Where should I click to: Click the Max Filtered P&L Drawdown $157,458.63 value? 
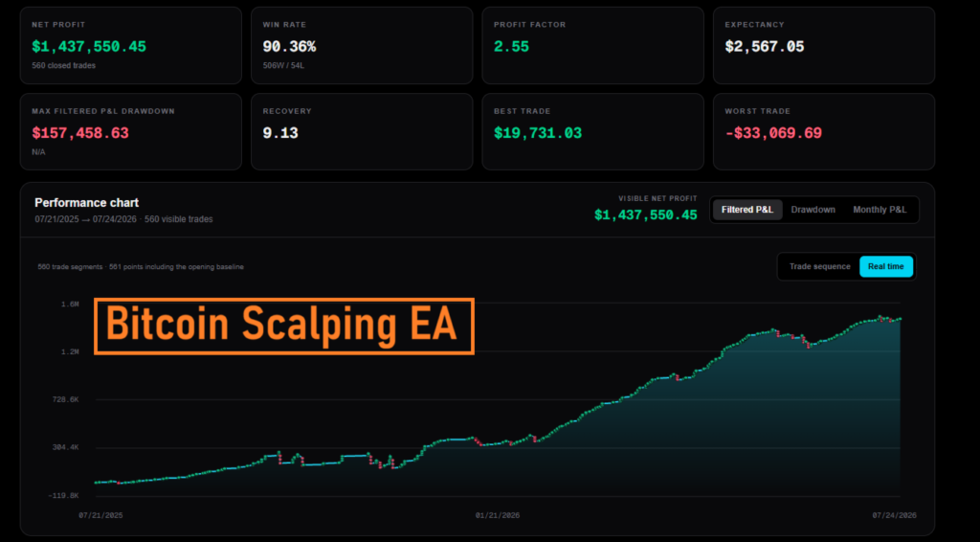pos(80,132)
